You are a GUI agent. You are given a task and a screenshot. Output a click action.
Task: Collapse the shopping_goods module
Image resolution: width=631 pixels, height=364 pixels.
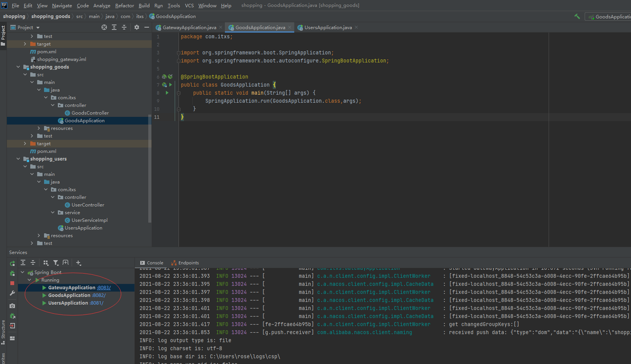pos(18,67)
